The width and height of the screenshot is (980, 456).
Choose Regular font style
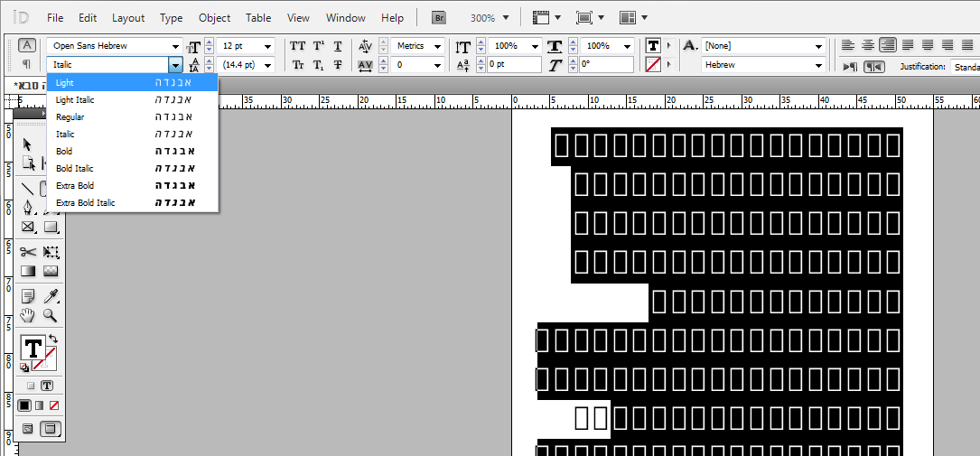133,116
